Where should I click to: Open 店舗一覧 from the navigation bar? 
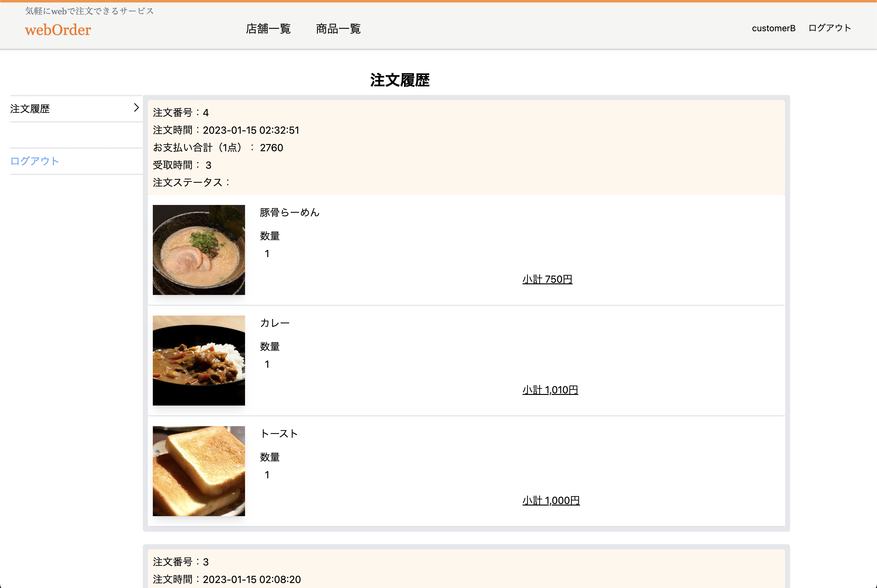pos(268,29)
